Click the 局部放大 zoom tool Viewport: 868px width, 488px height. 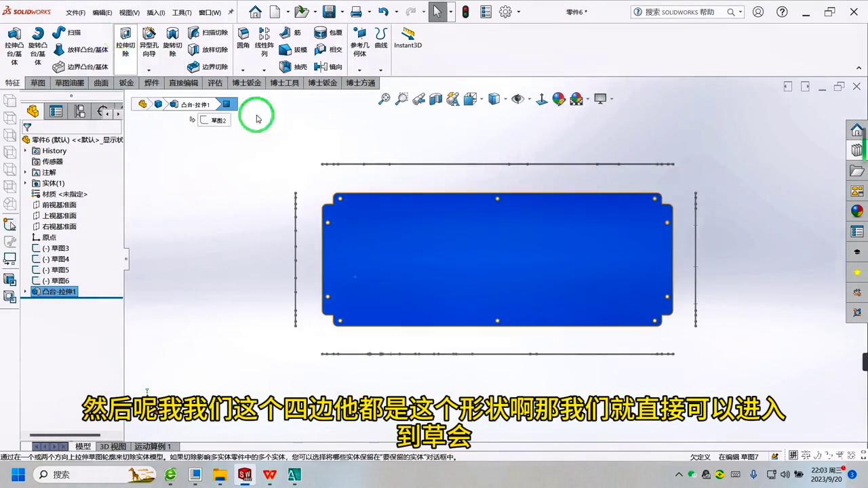point(401,99)
